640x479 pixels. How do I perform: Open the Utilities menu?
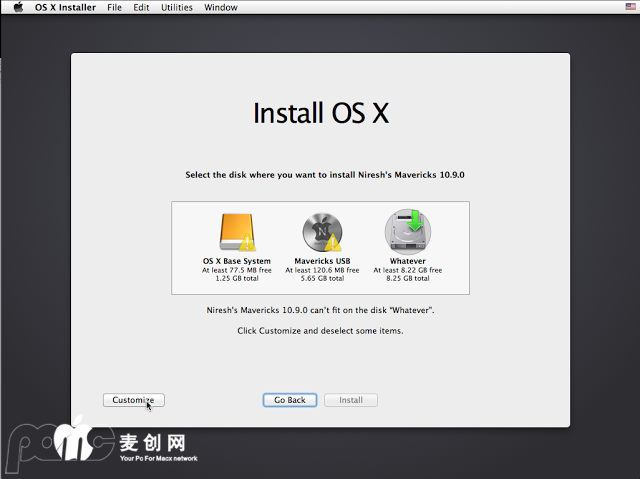[177, 7]
